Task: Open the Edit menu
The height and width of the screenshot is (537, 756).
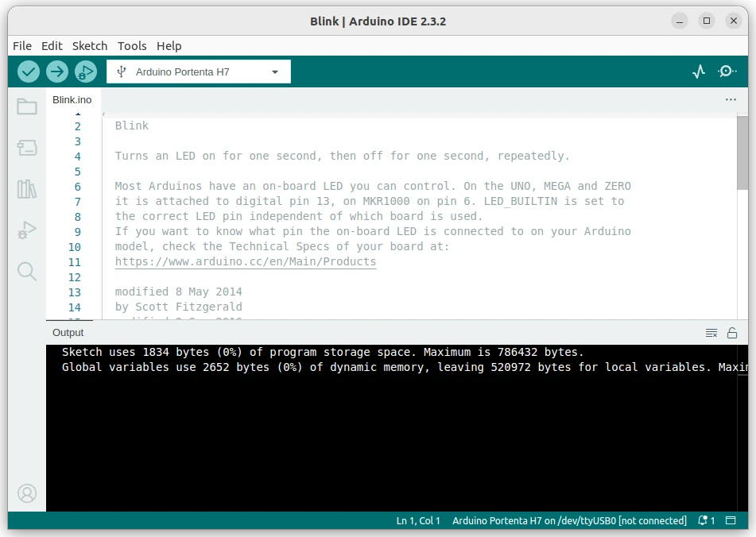Action: 52,46
